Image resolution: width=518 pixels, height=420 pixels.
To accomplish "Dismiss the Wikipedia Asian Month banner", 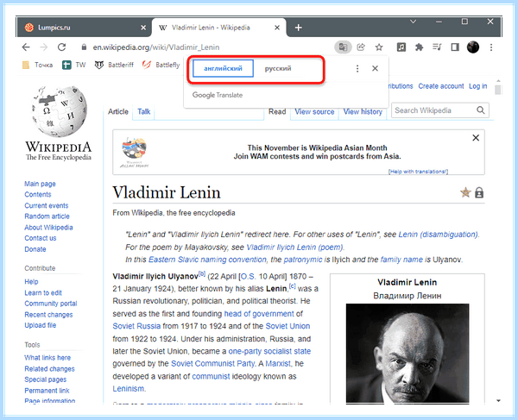I will [476, 138].
